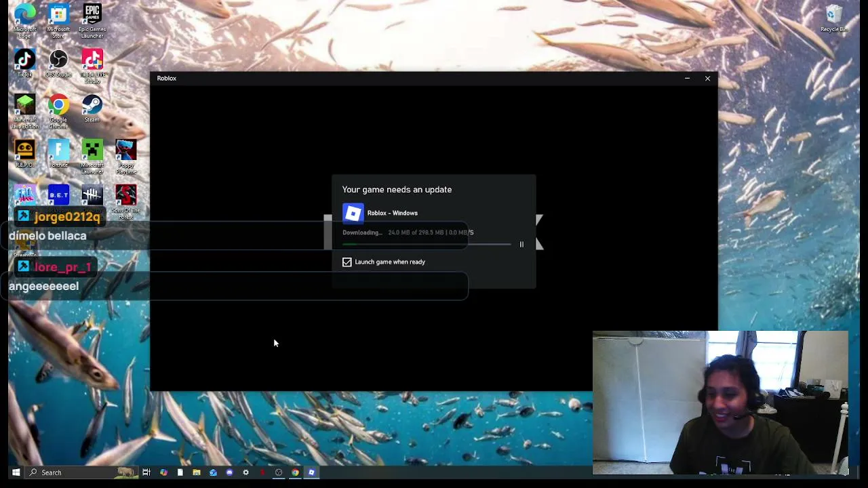Select the Dead by Daylight desktop icon
Image resolution: width=868 pixels, height=488 pixels.
click(x=92, y=195)
